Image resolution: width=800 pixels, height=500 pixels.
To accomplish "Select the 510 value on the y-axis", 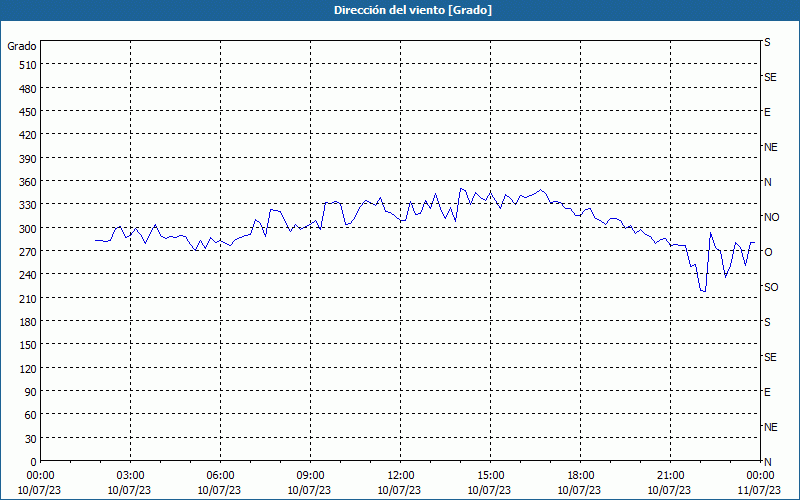I will 28,65.
